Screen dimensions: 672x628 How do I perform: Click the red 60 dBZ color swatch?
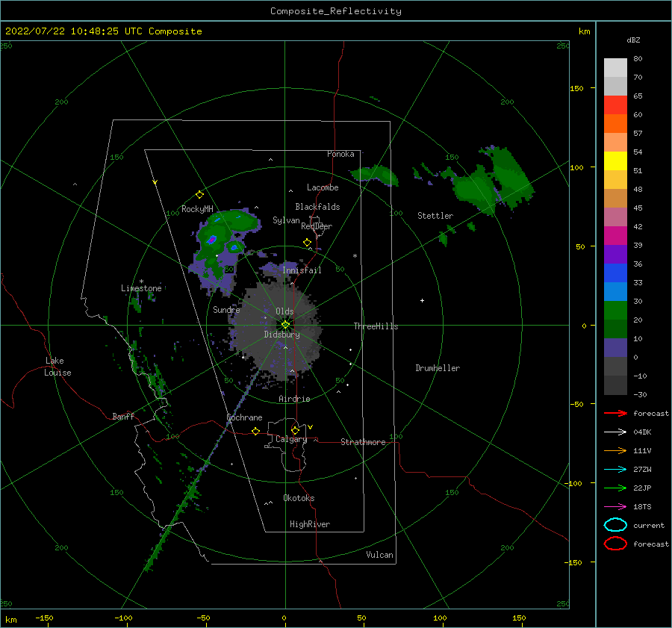615,105
